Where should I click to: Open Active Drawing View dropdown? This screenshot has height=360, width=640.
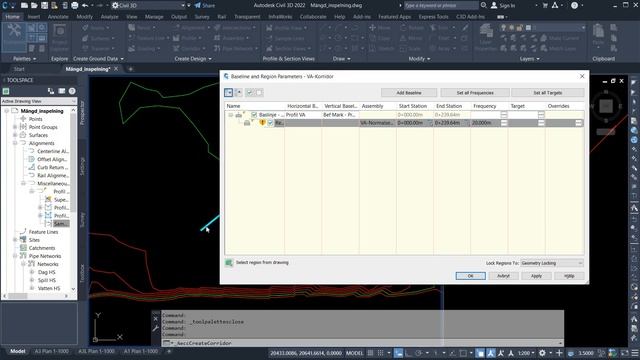(x=39, y=101)
